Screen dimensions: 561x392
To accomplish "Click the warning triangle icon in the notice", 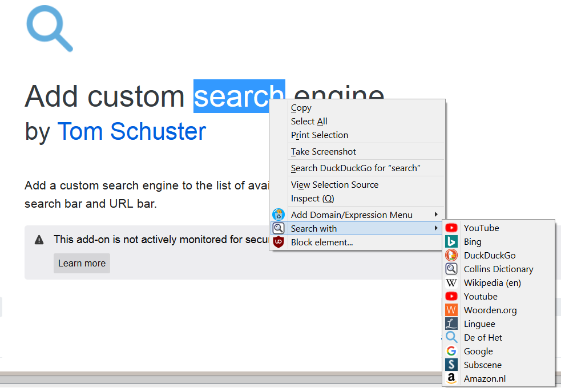I will tap(39, 240).
